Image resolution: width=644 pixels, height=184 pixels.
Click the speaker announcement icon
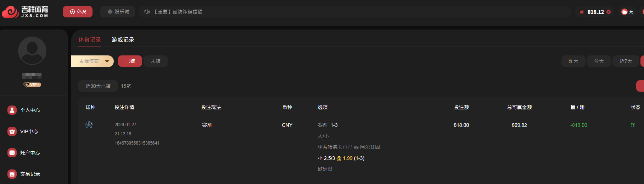147,12
